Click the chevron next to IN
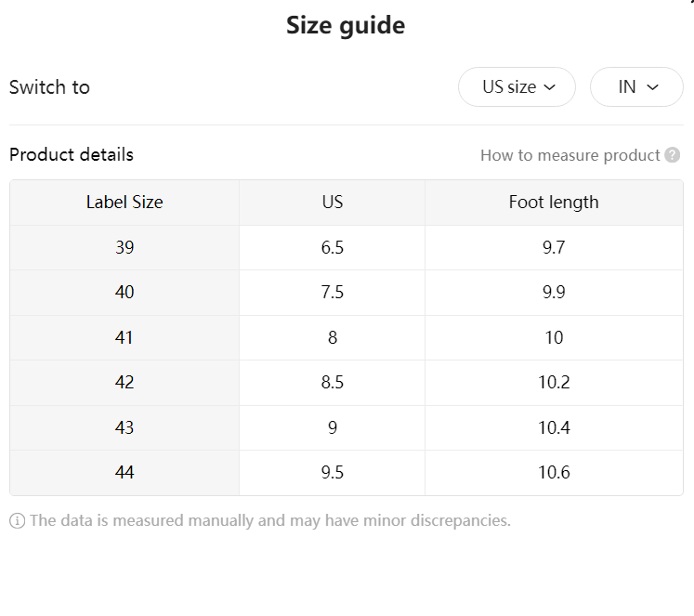 652,87
